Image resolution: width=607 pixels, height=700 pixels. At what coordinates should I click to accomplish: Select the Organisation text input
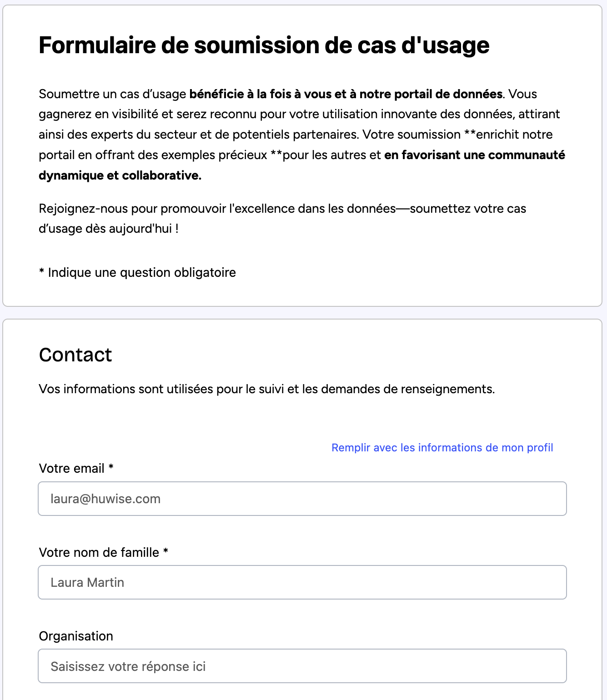[x=302, y=666]
